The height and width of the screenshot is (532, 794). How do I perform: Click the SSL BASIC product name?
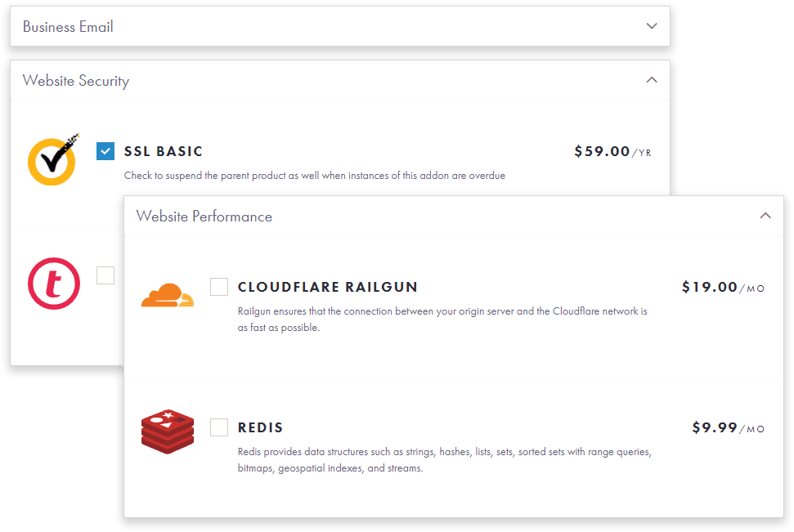(x=163, y=151)
